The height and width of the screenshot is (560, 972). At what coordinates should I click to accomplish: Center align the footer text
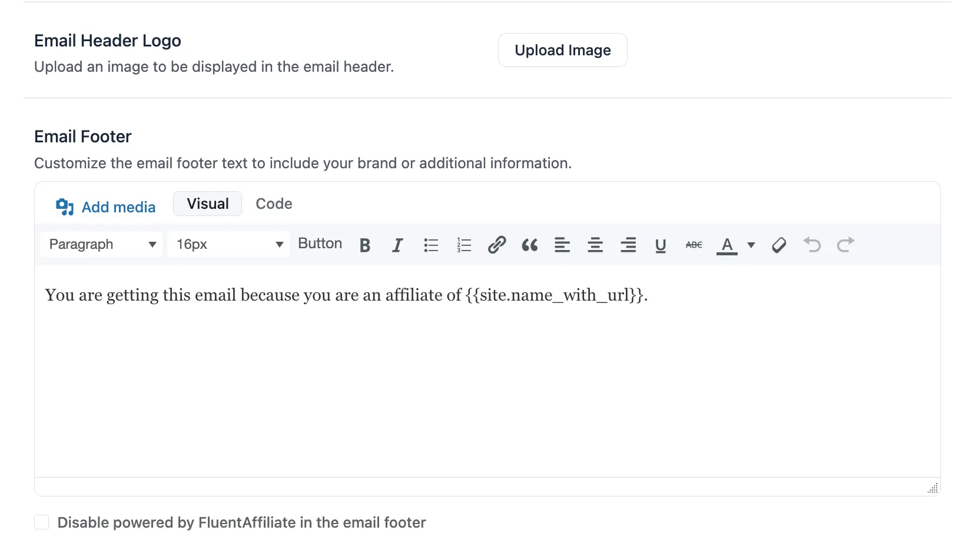tap(595, 245)
